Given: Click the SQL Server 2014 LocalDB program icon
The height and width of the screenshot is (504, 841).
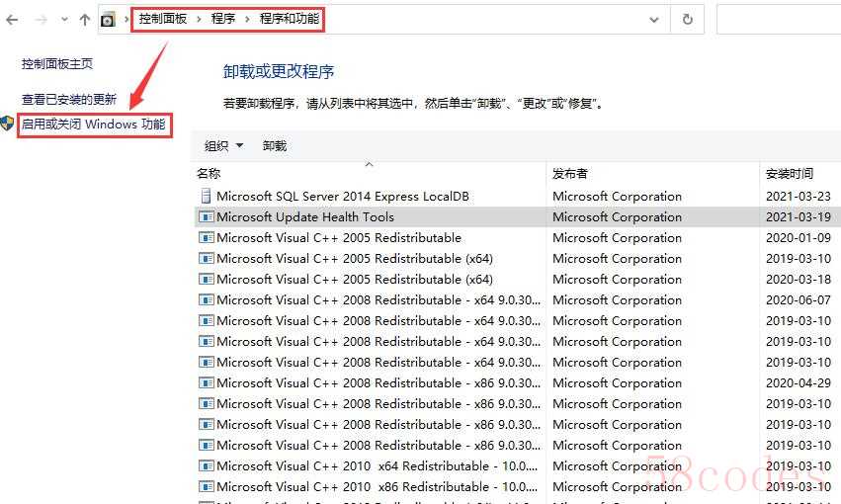Looking at the screenshot, I should (206, 196).
